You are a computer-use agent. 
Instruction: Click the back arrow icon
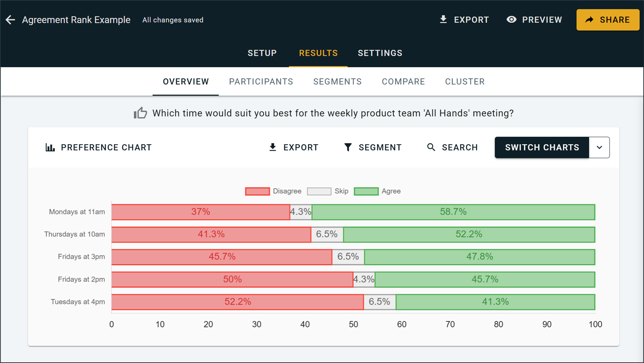click(x=10, y=20)
